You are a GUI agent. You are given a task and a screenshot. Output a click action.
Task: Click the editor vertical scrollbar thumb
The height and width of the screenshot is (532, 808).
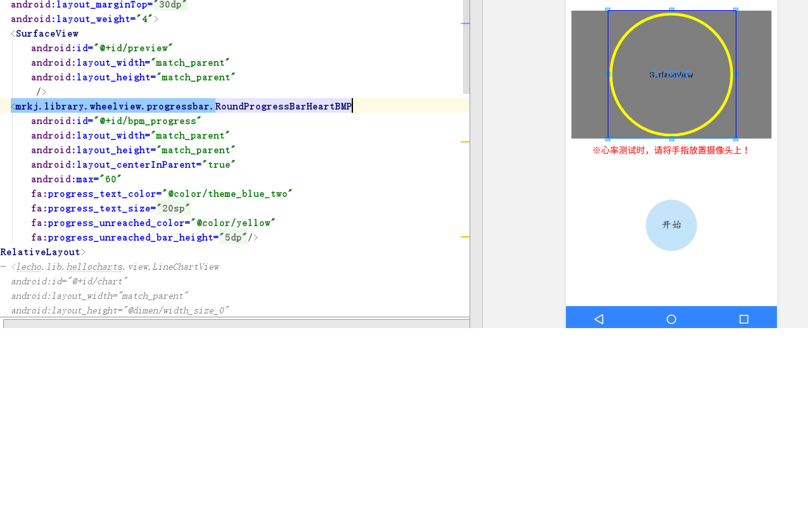click(x=466, y=47)
